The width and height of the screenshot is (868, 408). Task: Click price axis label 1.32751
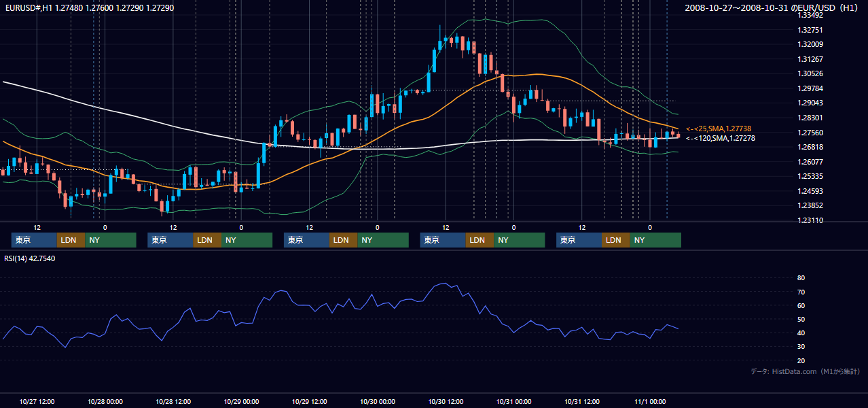(811, 30)
